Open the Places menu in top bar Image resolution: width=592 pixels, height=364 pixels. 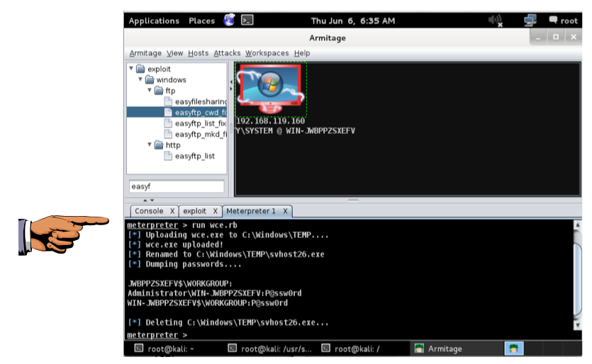201,21
